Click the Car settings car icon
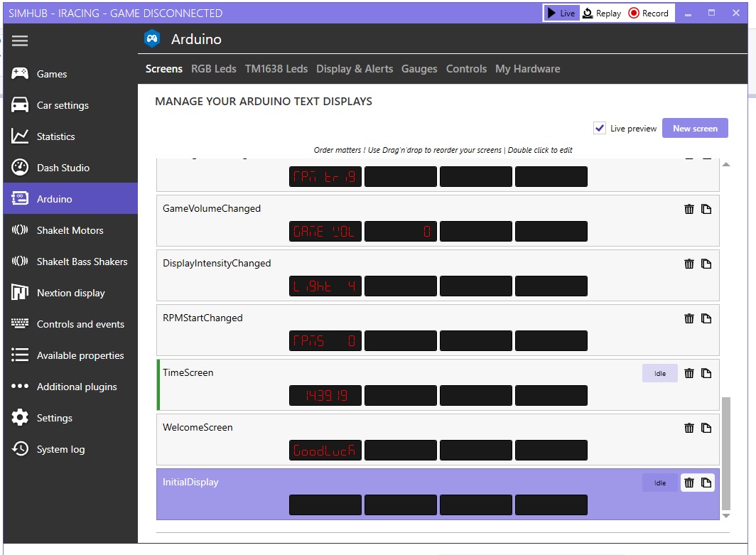This screenshot has width=756, height=555. click(20, 104)
